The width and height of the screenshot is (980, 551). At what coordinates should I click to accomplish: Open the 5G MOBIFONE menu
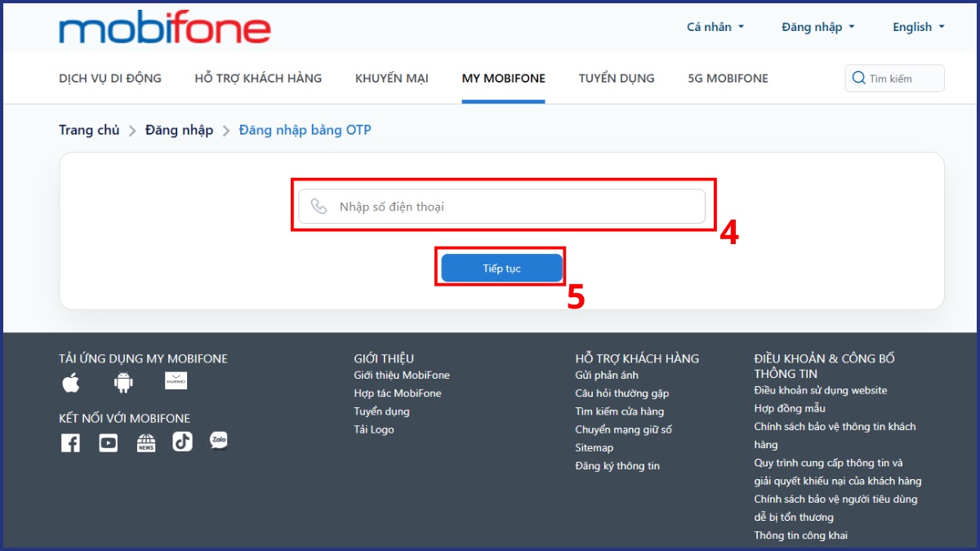[728, 78]
